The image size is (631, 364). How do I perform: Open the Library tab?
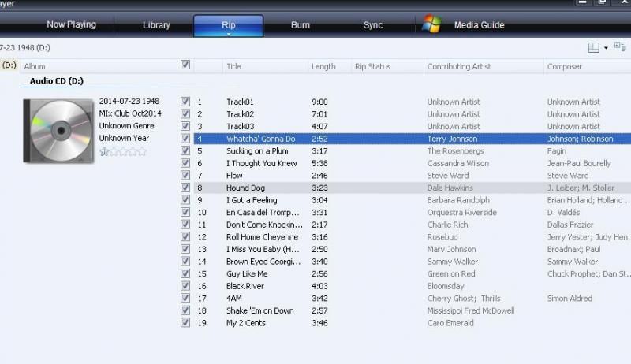pos(156,25)
